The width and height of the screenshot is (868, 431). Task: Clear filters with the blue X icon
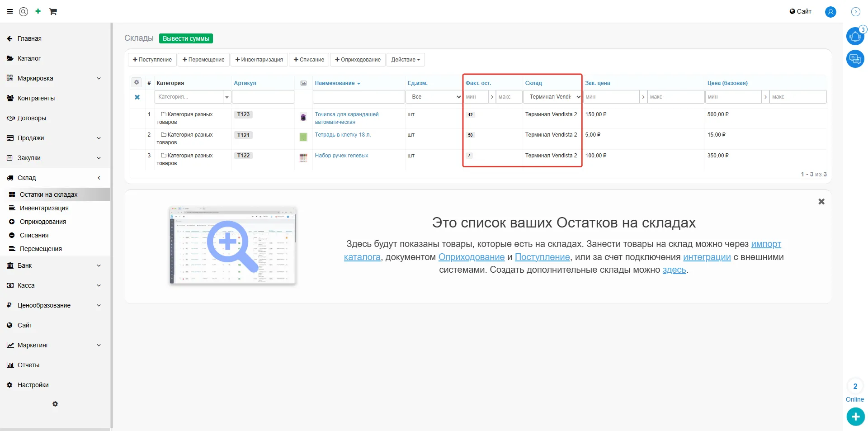coord(137,97)
